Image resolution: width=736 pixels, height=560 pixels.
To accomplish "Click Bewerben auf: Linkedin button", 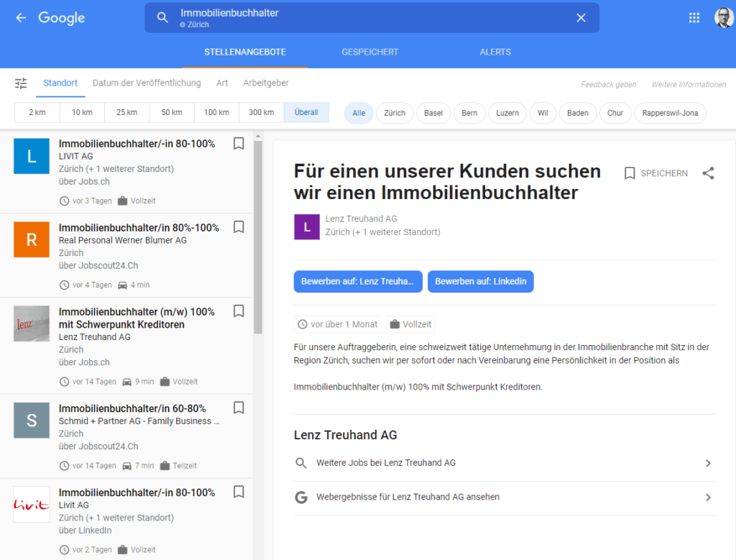I will (x=480, y=282).
